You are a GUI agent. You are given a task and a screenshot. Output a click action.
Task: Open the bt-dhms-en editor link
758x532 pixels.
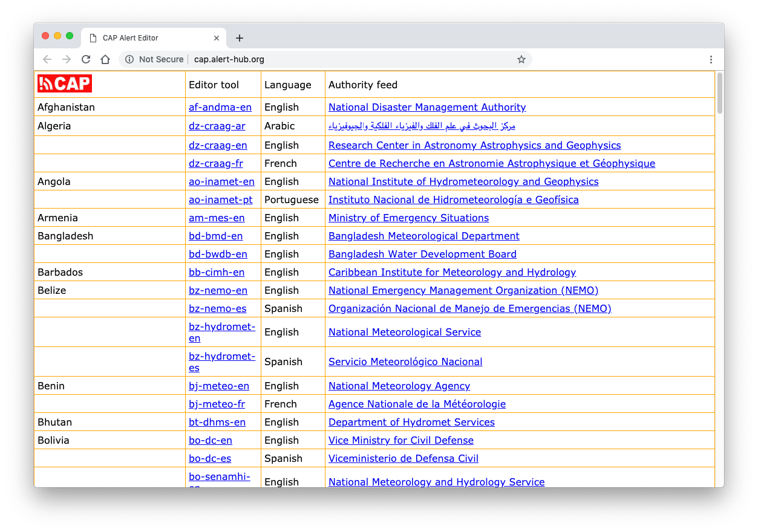[217, 422]
